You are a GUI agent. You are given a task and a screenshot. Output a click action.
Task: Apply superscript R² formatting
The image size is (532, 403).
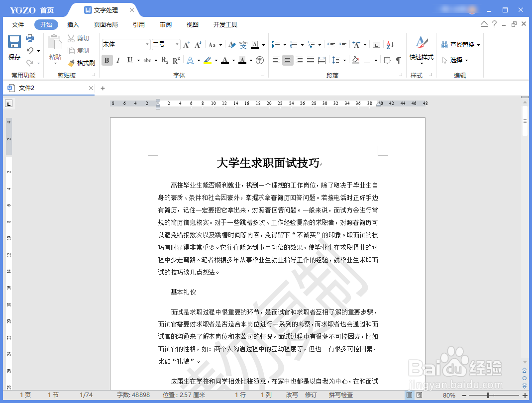pyautogui.click(x=176, y=60)
